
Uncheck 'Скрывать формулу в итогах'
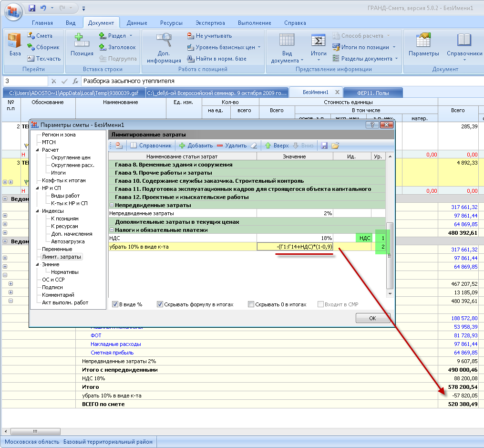[160, 304]
